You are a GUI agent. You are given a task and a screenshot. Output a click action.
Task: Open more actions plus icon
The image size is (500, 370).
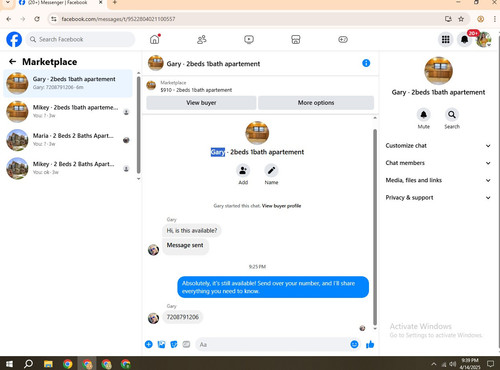point(149,344)
